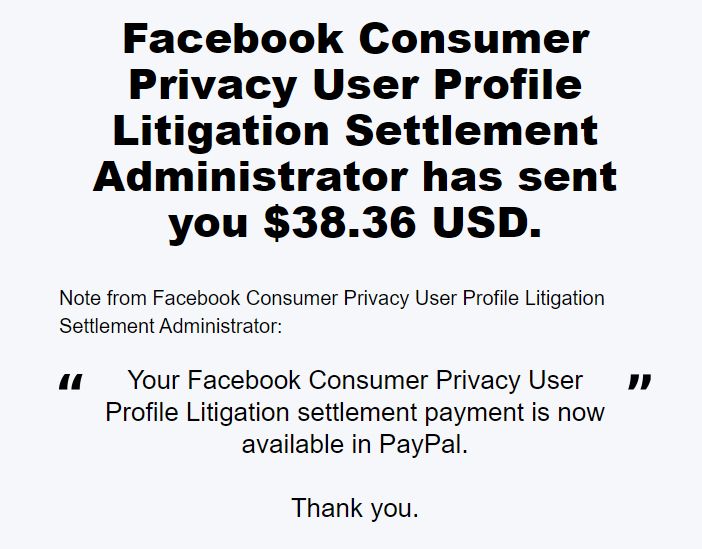The image size is (702, 549).
Task: Click the word "you" before the dollar amount
Action: pyautogui.click(x=208, y=226)
